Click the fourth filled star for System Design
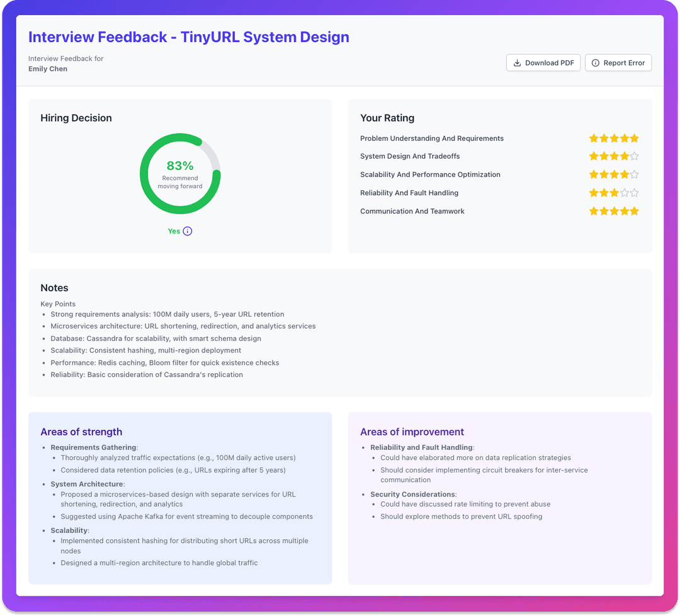 click(x=624, y=156)
